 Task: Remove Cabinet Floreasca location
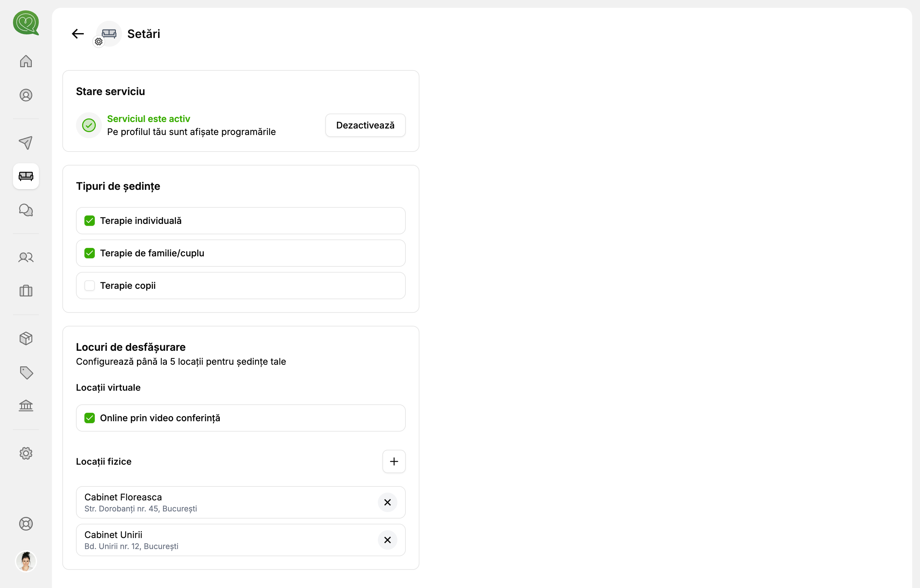[x=387, y=502]
